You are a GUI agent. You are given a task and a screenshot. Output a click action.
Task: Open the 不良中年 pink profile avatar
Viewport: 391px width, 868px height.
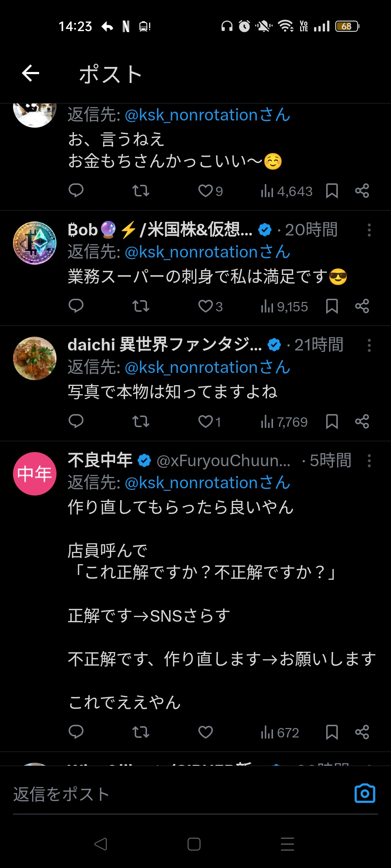(35, 474)
